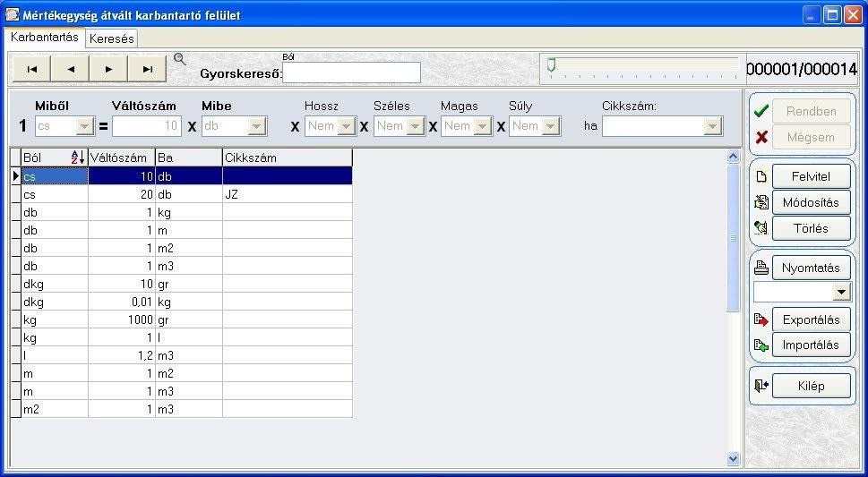Select the row with Váltószám 20

[x=182, y=194]
